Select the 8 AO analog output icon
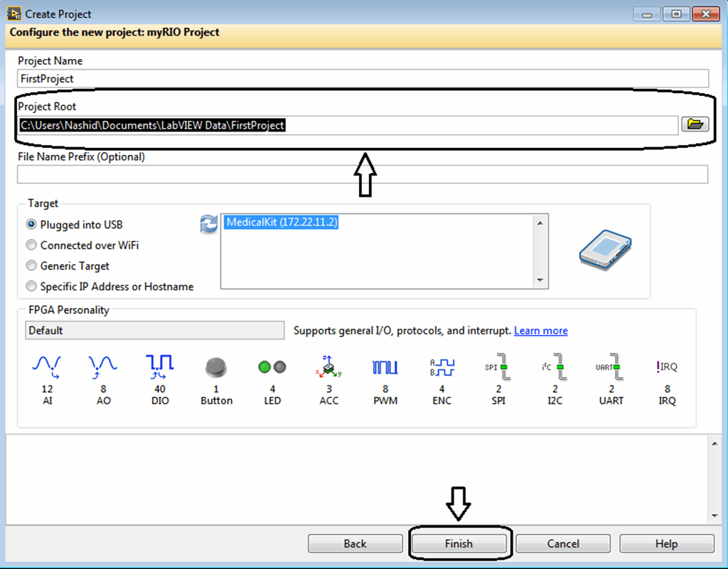The height and width of the screenshot is (569, 728). (x=103, y=373)
